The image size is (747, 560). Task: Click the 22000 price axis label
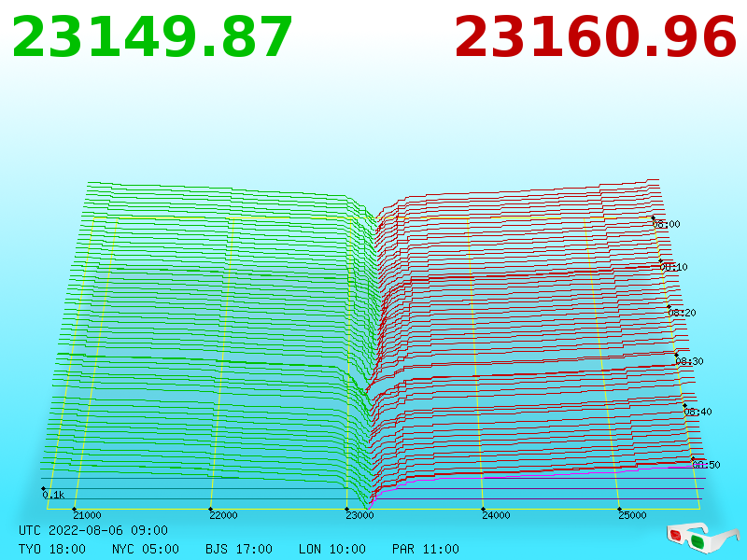[x=223, y=515]
